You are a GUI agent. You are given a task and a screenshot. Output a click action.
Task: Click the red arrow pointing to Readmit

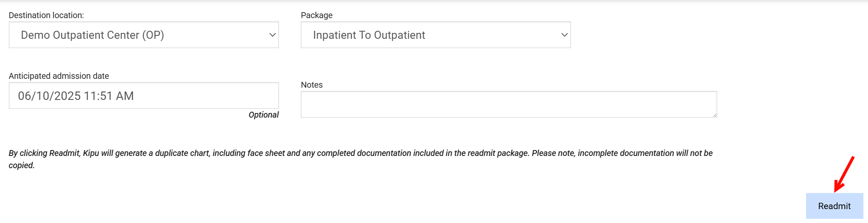point(844,174)
